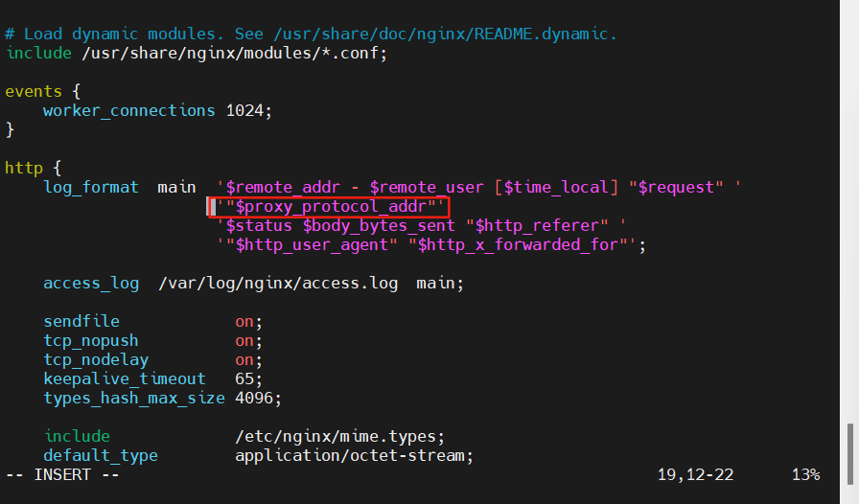The width and height of the screenshot is (859, 504).
Task: Click the 'events' block keyword
Action: 34,91
